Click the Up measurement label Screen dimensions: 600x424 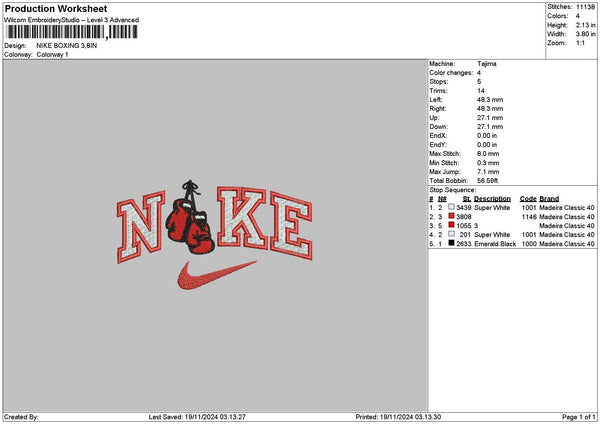click(x=434, y=118)
